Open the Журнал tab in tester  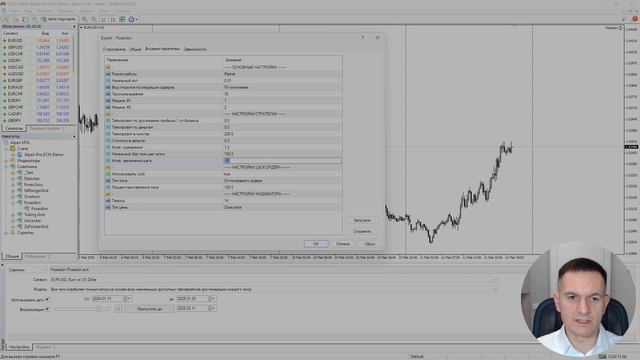pyautogui.click(x=43, y=347)
